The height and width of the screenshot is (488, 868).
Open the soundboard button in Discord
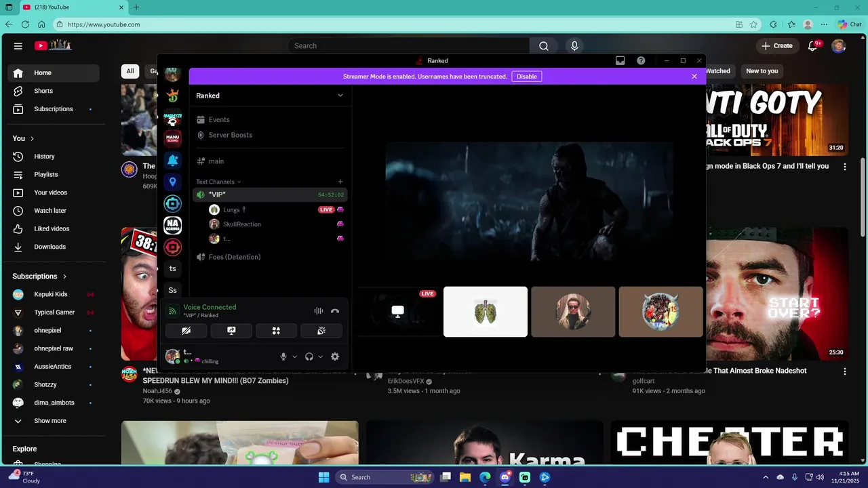tap(321, 331)
